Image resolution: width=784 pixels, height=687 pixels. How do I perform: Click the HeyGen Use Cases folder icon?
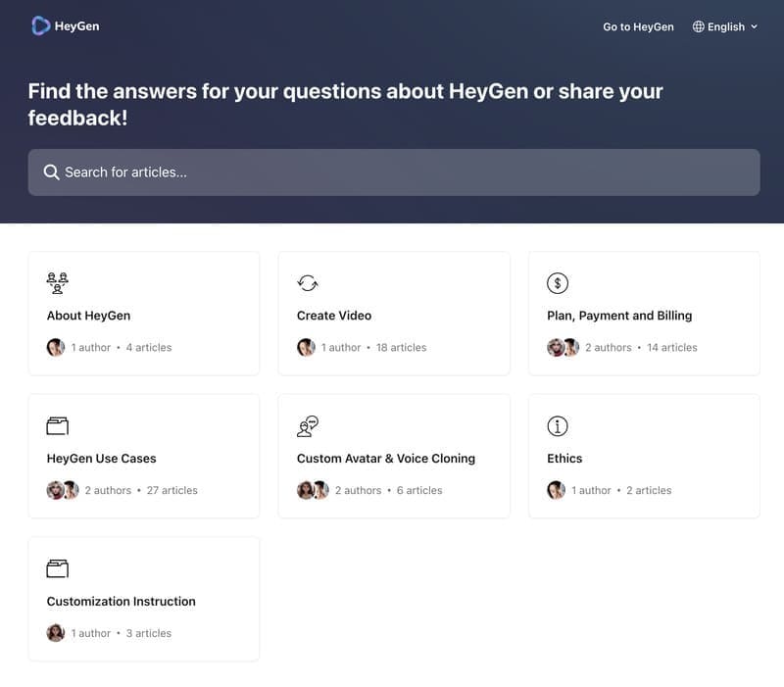pyautogui.click(x=58, y=426)
